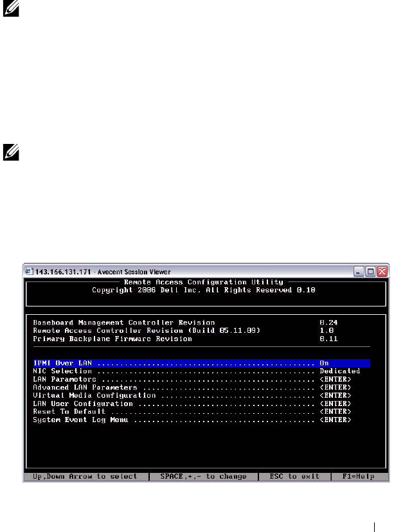This screenshot has width=412, height=532.
Task: Click 'SPACE,+,- to change' status hint
Action: (x=203, y=477)
